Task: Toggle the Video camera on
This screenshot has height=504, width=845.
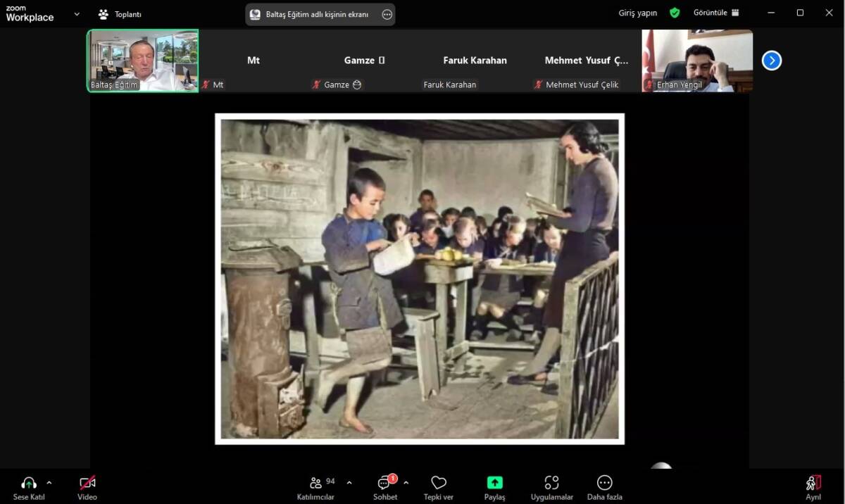Action: 87,483
